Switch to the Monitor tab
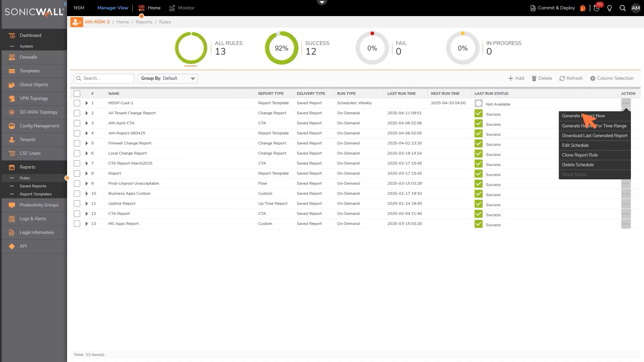Screen dimensions: 644x362 click(186, 8)
